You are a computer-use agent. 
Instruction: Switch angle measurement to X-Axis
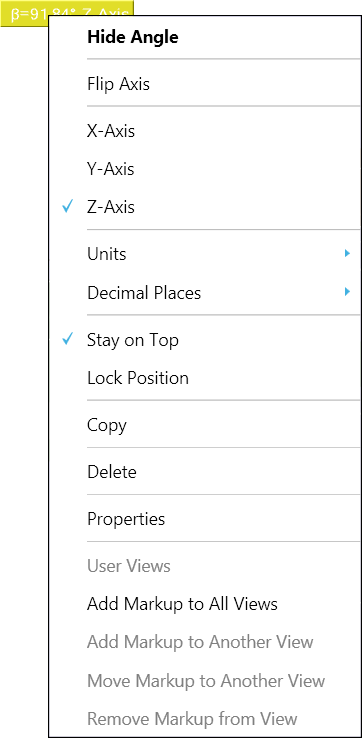point(205,131)
